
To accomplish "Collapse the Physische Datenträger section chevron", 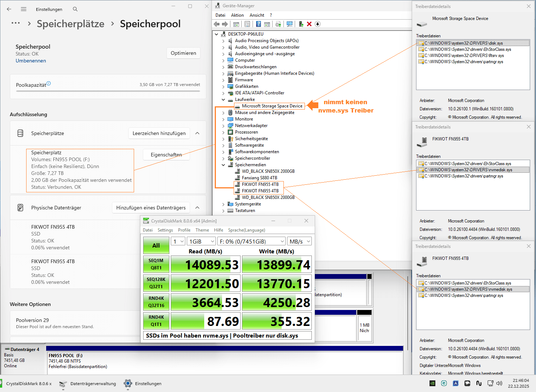I will (197, 208).
